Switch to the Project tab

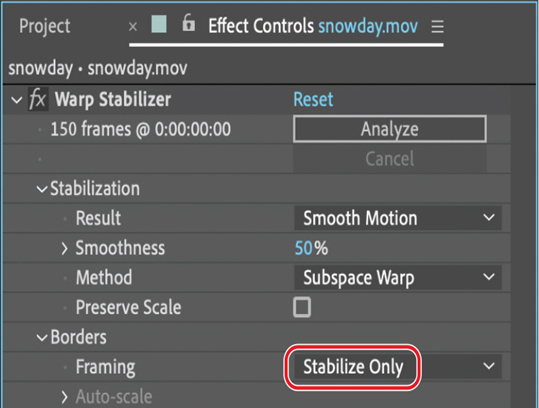tap(45, 26)
